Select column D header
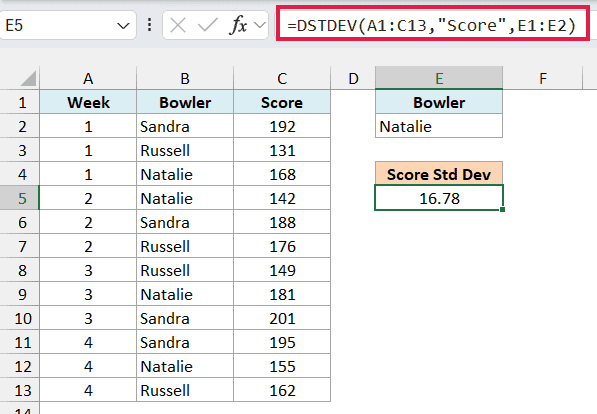The height and width of the screenshot is (414, 597). (x=353, y=78)
